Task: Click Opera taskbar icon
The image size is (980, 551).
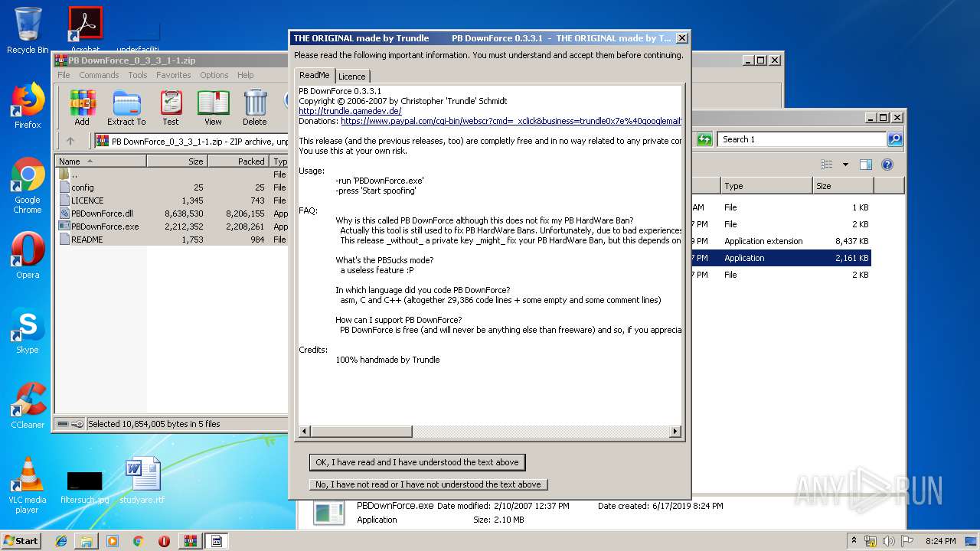Action: click(x=164, y=541)
